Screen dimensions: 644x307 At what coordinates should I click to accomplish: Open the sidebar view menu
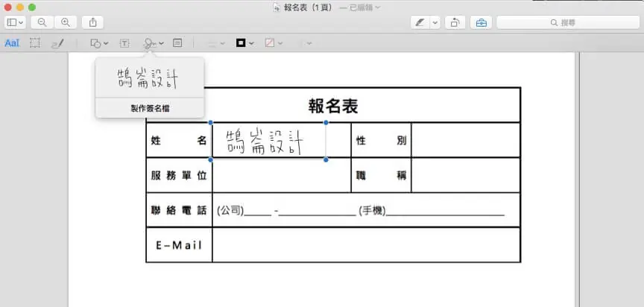[15, 22]
